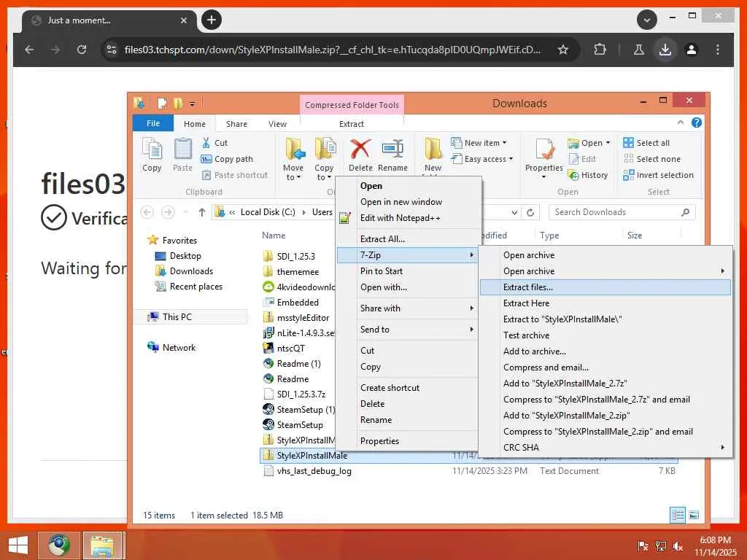Click Copy path in the ribbon

(x=228, y=159)
